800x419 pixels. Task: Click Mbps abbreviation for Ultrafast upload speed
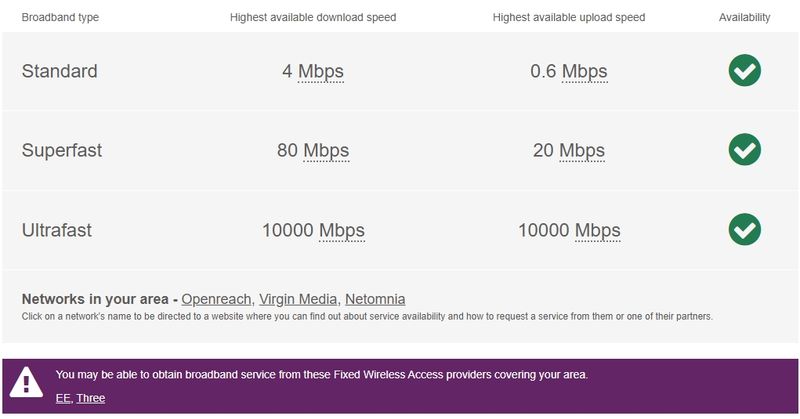597,230
